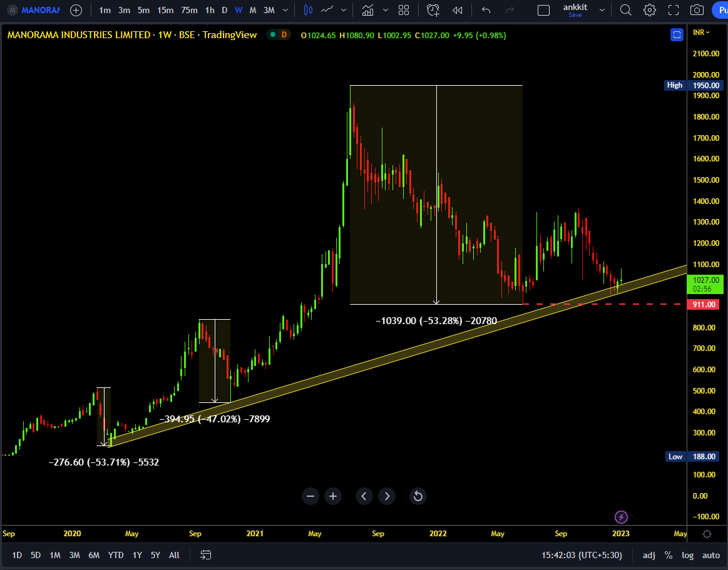Select the YTD date range
The image size is (728, 570).
pos(116,555)
